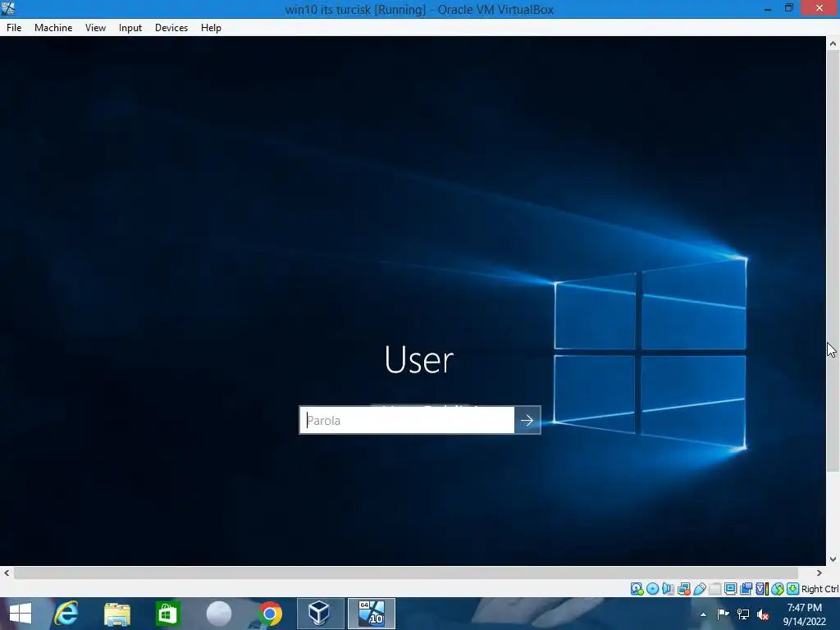This screenshot has width=840, height=630.
Task: Click the USB devices status icon
Action: pos(700,589)
